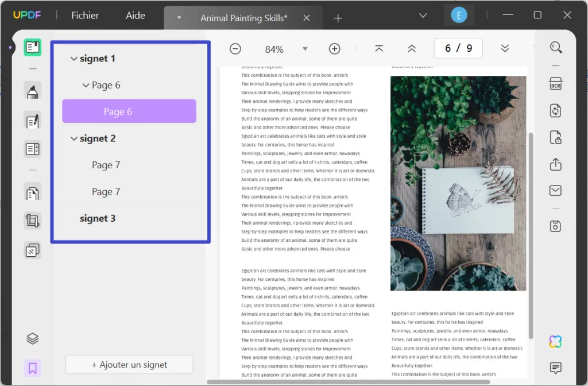Collapse the signet 1 bookmark
The image size is (588, 386).
tap(74, 58)
